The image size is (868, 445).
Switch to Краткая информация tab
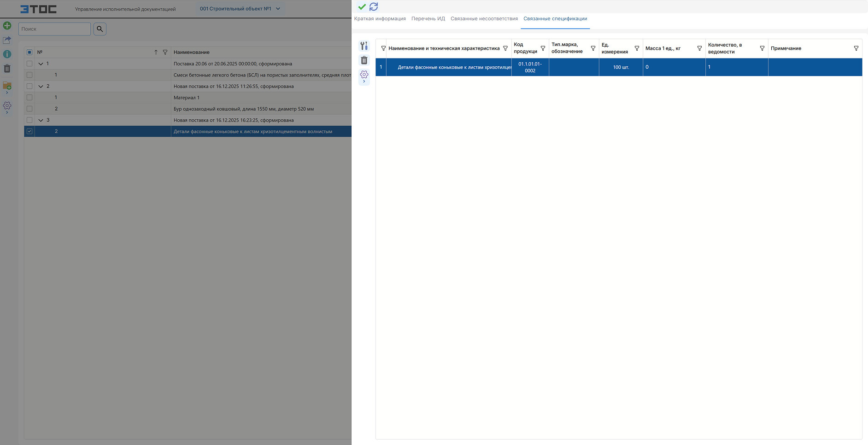click(x=380, y=19)
